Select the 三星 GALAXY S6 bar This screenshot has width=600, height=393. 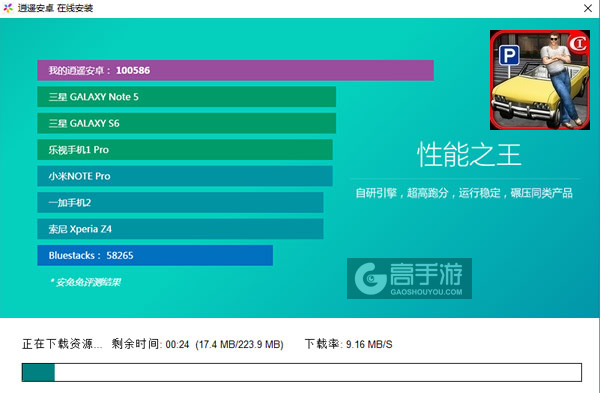[x=186, y=123]
